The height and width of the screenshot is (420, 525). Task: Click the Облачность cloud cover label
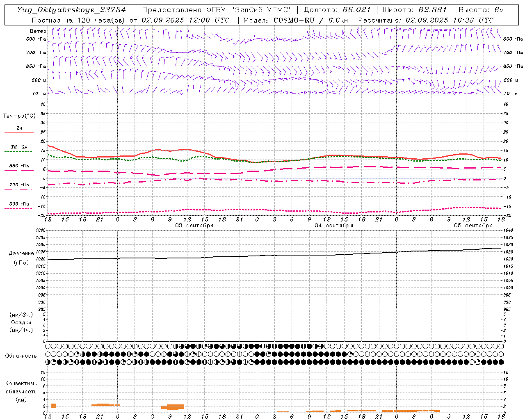[x=21, y=356]
